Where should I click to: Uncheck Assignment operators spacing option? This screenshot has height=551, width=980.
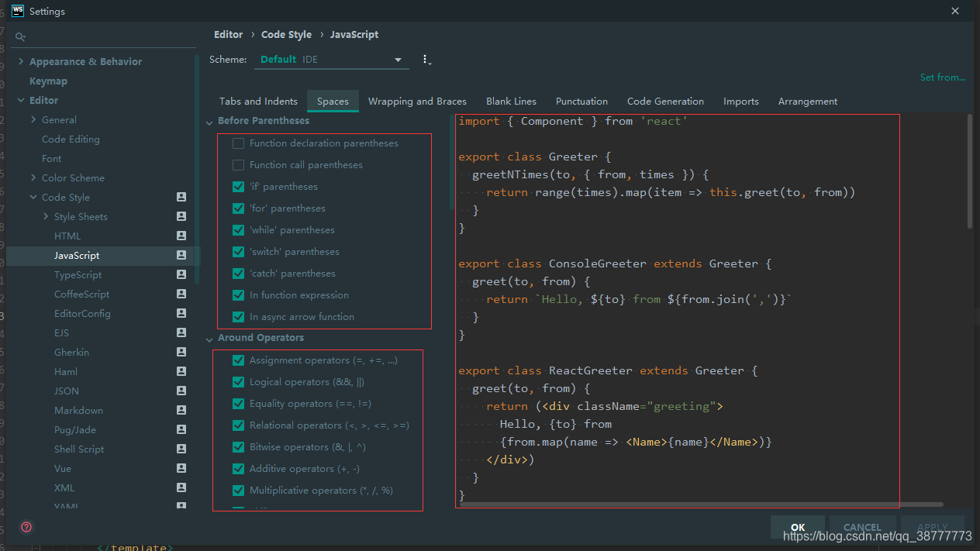click(239, 360)
